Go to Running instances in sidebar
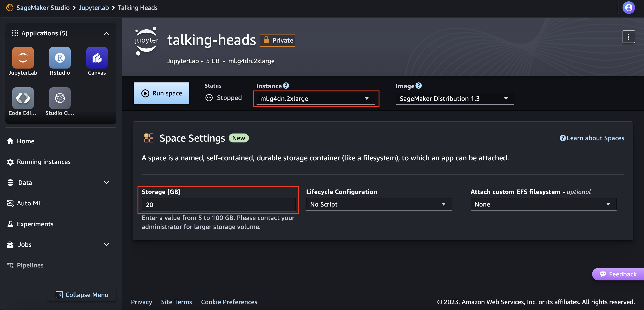This screenshot has width=644, height=310. (44, 162)
